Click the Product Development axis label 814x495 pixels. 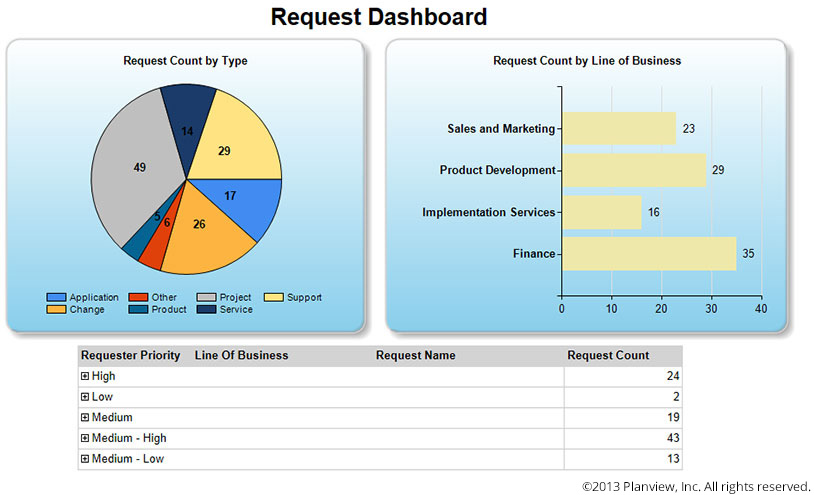pyautogui.click(x=497, y=170)
